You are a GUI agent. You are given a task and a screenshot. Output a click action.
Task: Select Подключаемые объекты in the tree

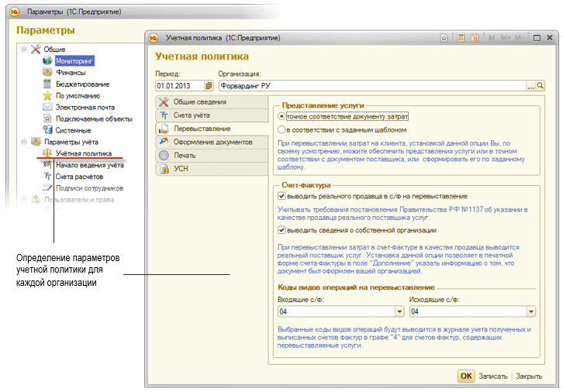point(94,119)
